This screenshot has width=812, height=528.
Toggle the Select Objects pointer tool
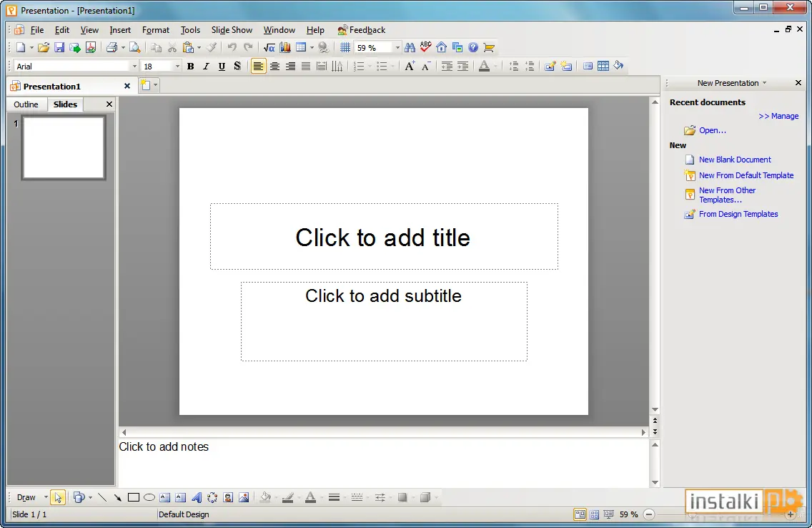(x=57, y=497)
